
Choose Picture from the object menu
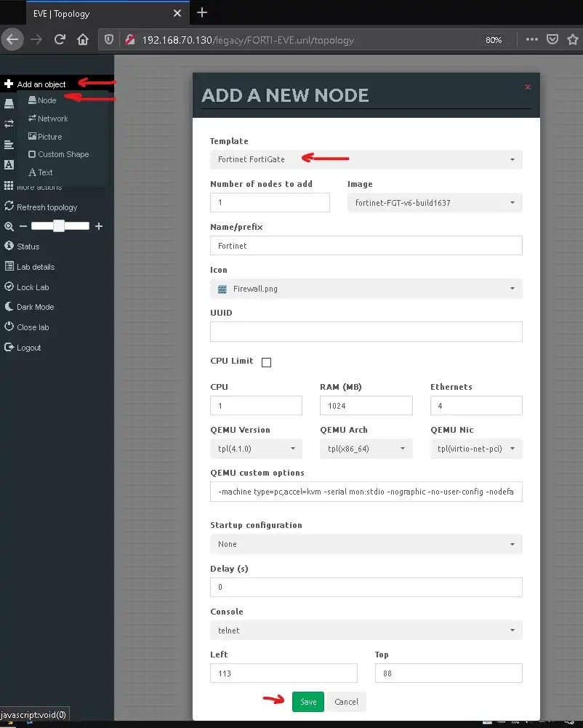point(45,137)
